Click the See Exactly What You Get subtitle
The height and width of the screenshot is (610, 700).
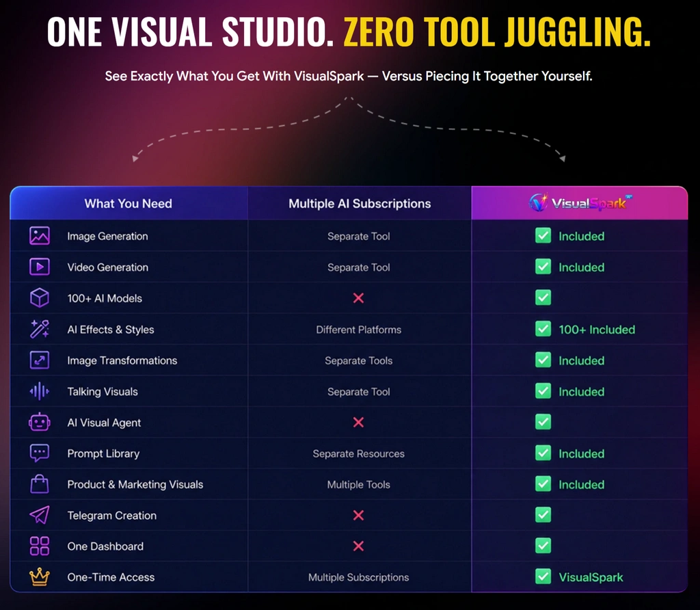(349, 76)
